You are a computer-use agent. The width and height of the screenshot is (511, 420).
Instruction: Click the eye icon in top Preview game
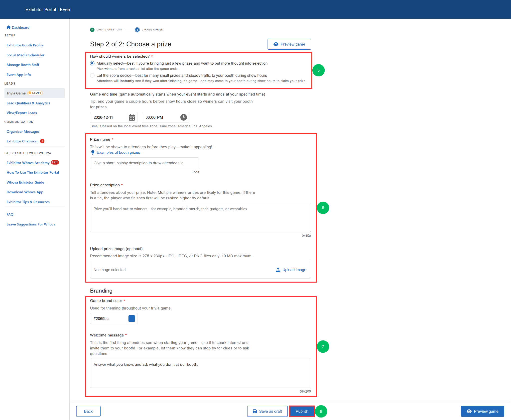click(276, 44)
